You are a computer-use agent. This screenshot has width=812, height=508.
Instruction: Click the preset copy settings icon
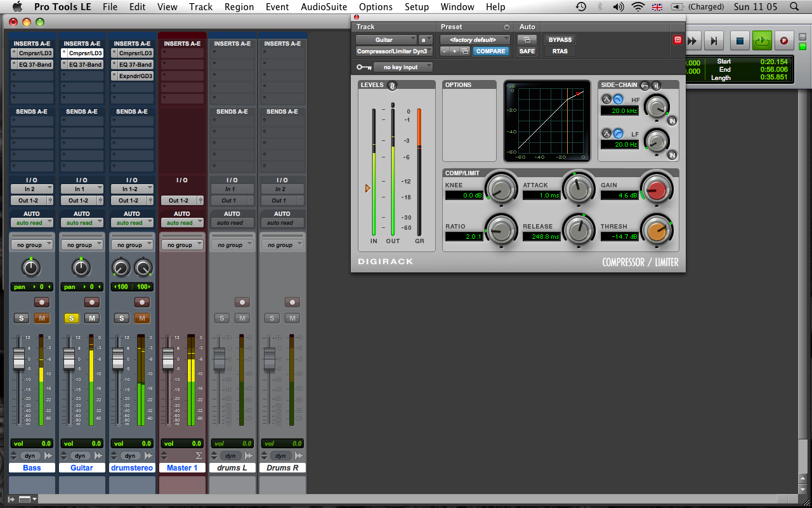465,51
